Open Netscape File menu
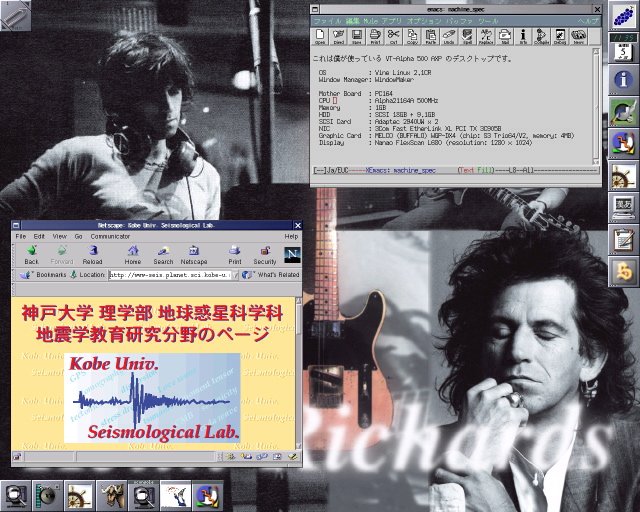The image size is (640, 512). point(20,236)
